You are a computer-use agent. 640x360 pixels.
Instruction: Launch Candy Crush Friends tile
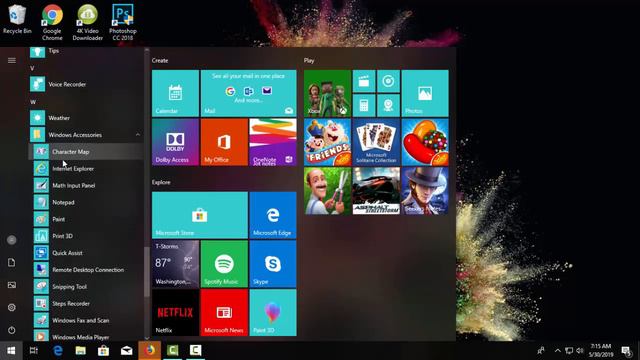click(327, 142)
